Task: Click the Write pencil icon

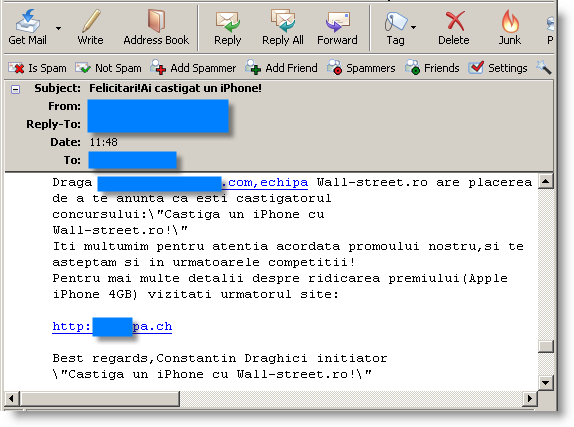Action: click(x=91, y=21)
